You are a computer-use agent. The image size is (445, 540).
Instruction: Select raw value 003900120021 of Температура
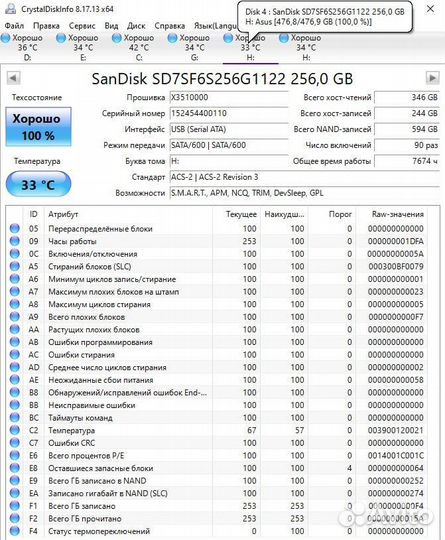[396, 430]
